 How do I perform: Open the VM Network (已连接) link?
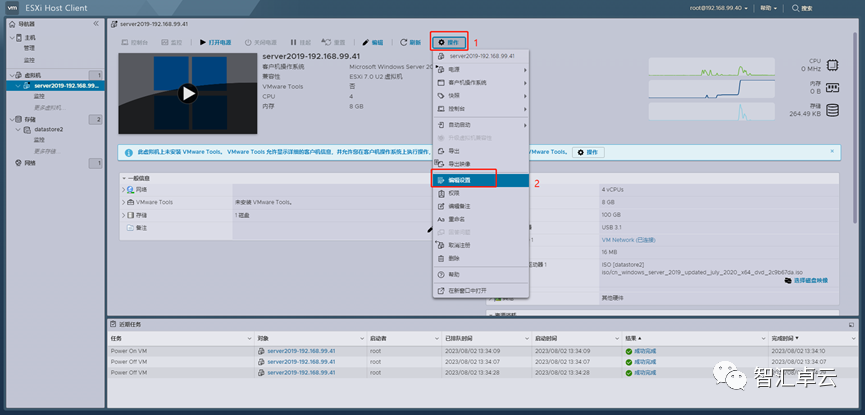(628, 241)
